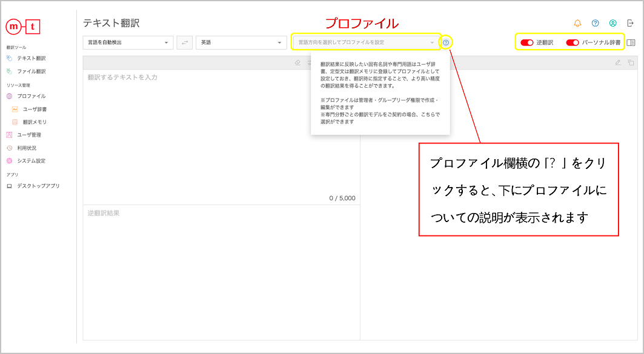Click the profile help '?' icon
This screenshot has height=354, width=644.
pos(446,42)
